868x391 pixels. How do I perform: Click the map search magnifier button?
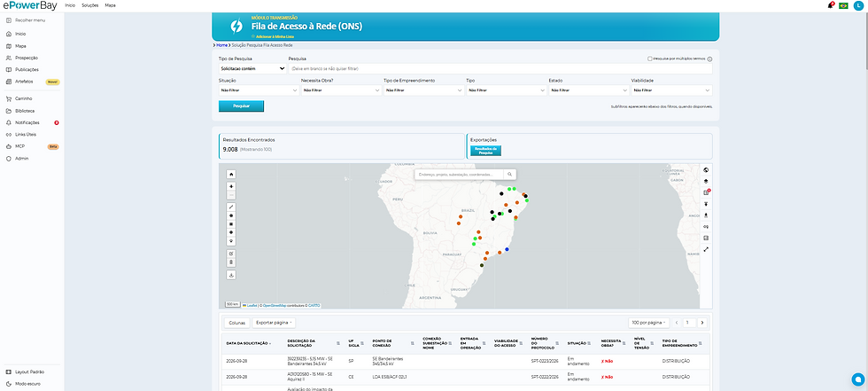(510, 175)
